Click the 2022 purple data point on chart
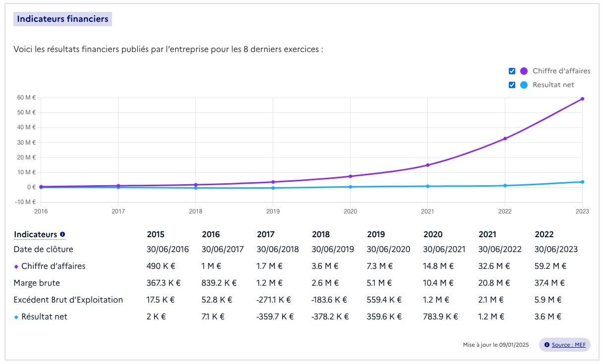 [x=505, y=139]
